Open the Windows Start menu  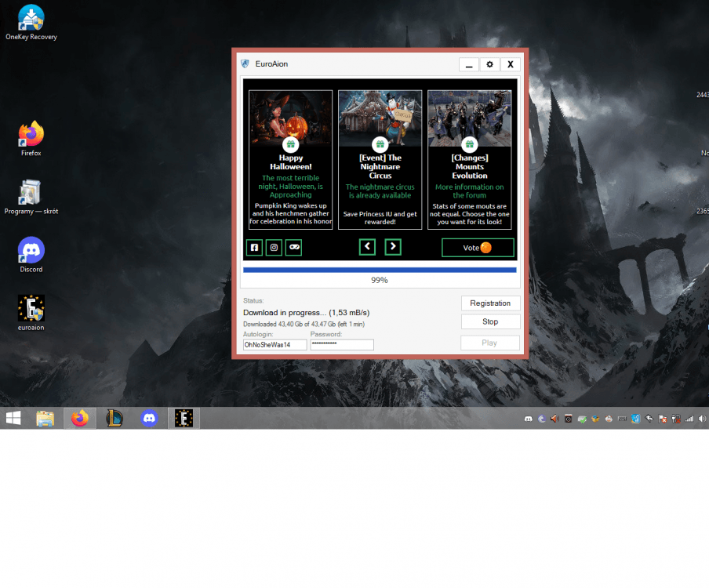(x=13, y=419)
